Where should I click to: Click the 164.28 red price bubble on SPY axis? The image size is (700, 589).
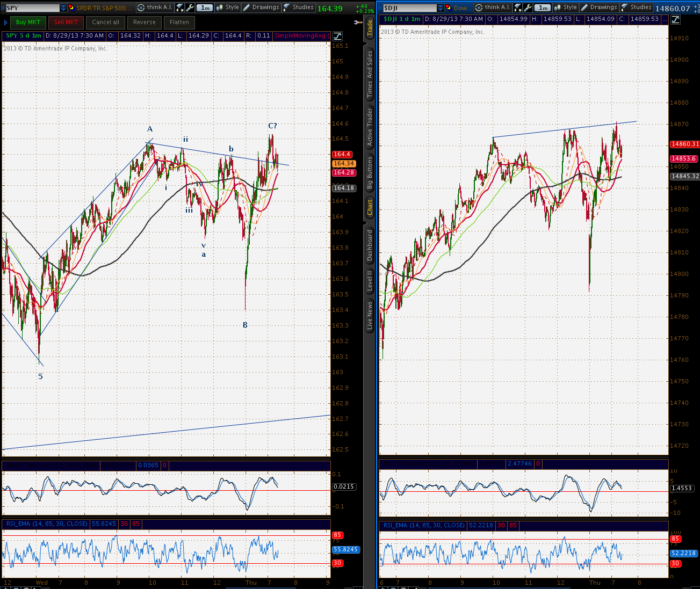pos(343,172)
